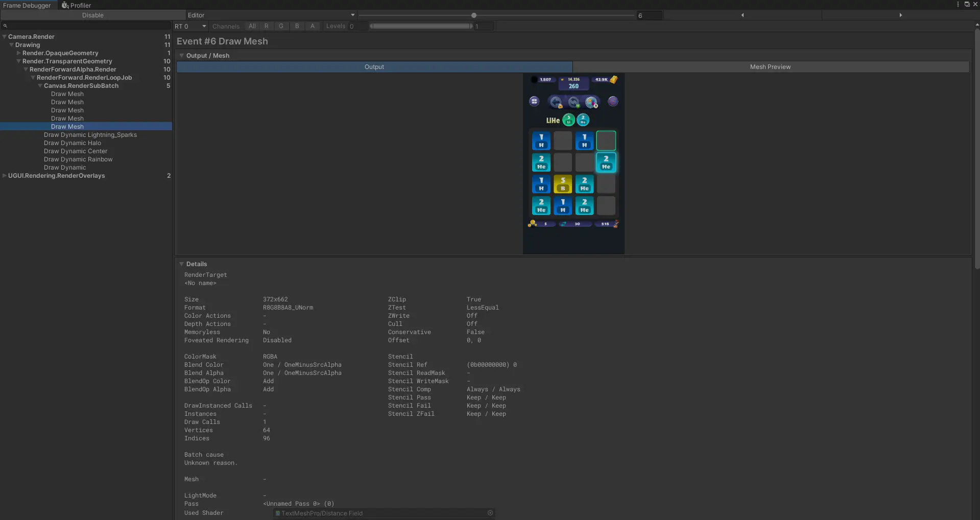Toggle the R channel button
This screenshot has width=980, height=520.
(x=266, y=26)
